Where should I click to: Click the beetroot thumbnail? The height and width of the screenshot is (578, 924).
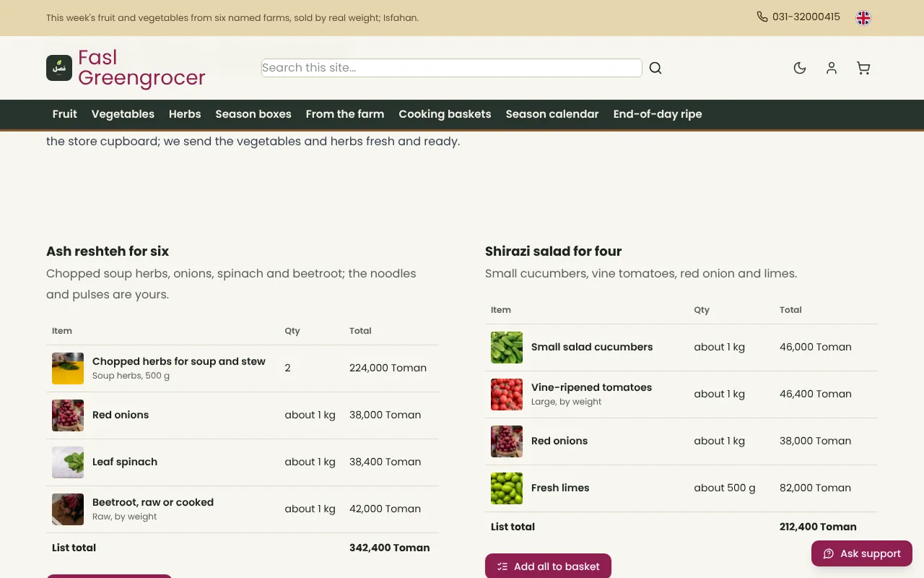(x=68, y=509)
